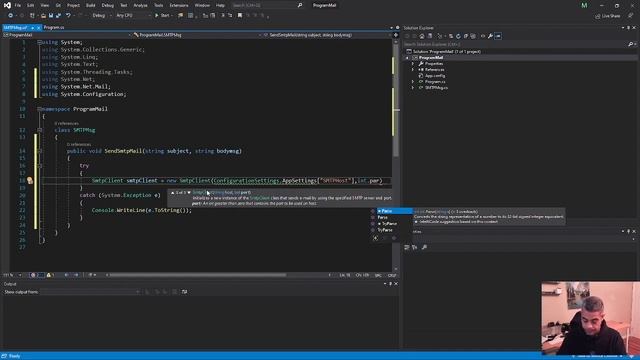
Task: Open the SendSmtpMail member dropdown
Action: click(327, 35)
